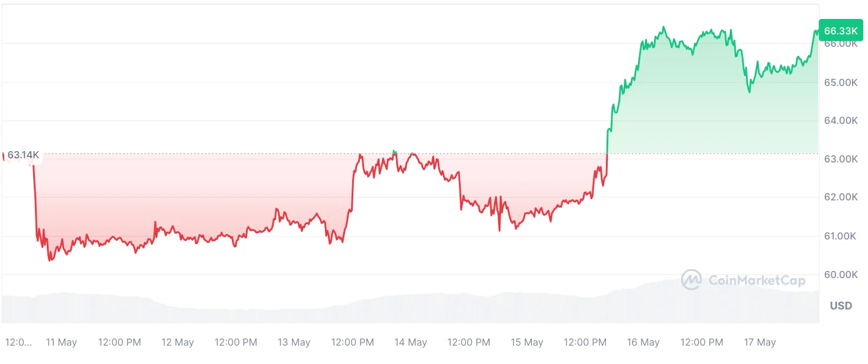Click the 60.00K price axis label

pyautogui.click(x=841, y=275)
